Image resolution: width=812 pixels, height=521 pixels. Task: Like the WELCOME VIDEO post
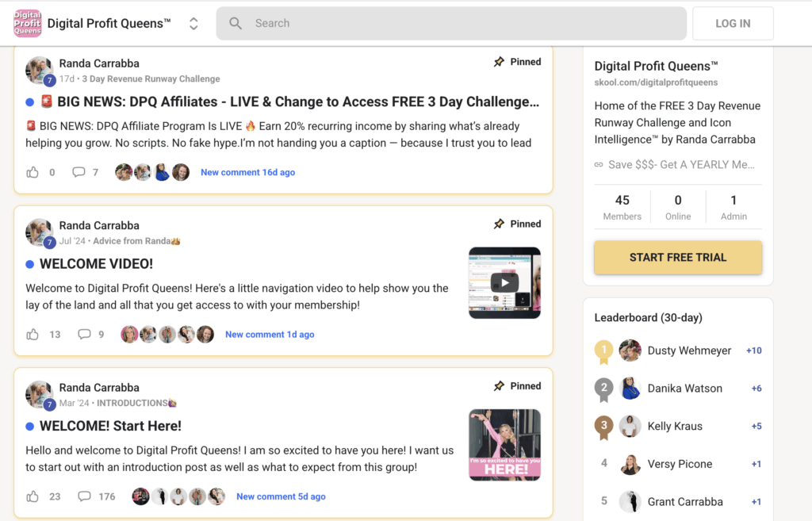coord(33,334)
